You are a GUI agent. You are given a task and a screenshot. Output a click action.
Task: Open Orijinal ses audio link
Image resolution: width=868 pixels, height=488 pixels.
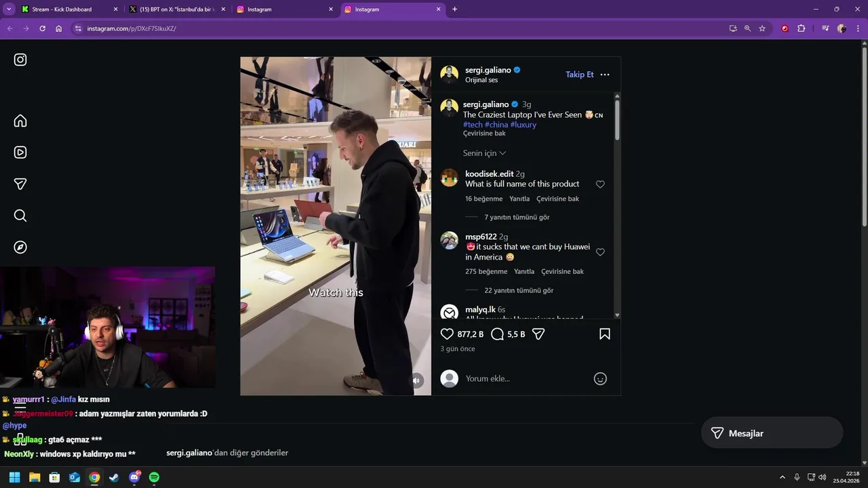click(481, 80)
